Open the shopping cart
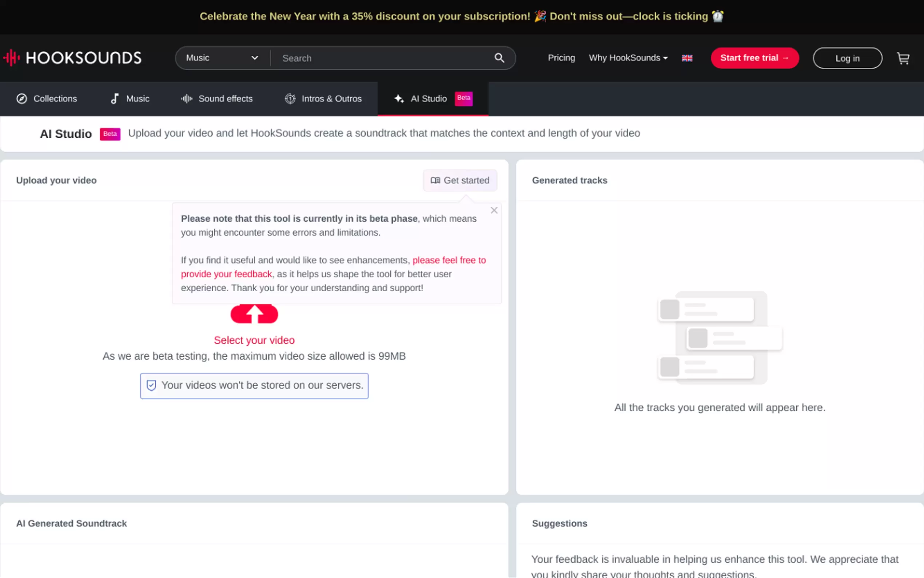The height and width of the screenshot is (578, 924). pyautogui.click(x=903, y=58)
